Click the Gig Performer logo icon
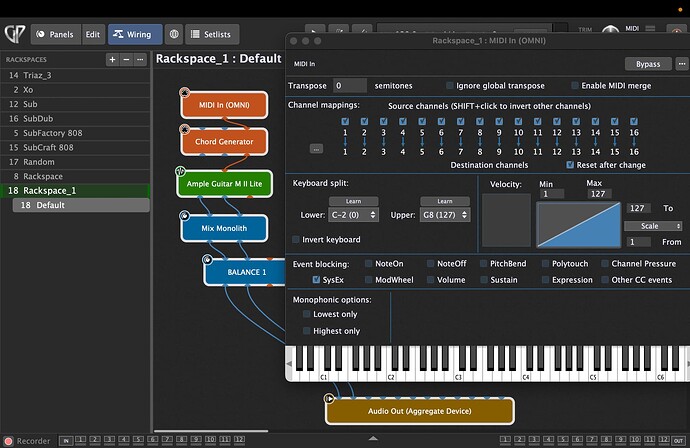Screen dimensions: 690x448 point(15,34)
